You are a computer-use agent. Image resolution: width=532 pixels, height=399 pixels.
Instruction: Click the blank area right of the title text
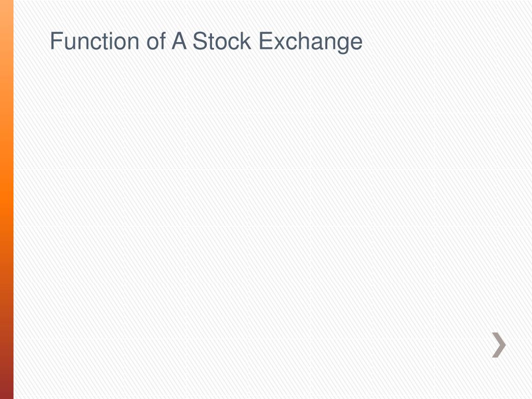coord(441,42)
